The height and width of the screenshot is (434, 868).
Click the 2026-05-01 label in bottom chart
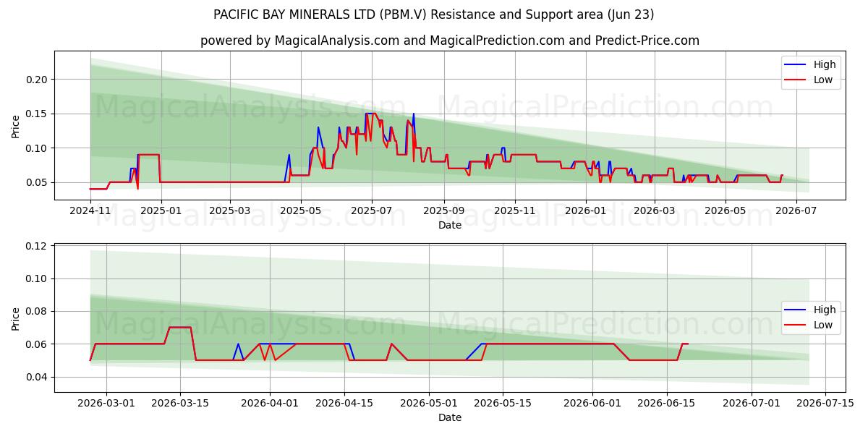pos(428,403)
